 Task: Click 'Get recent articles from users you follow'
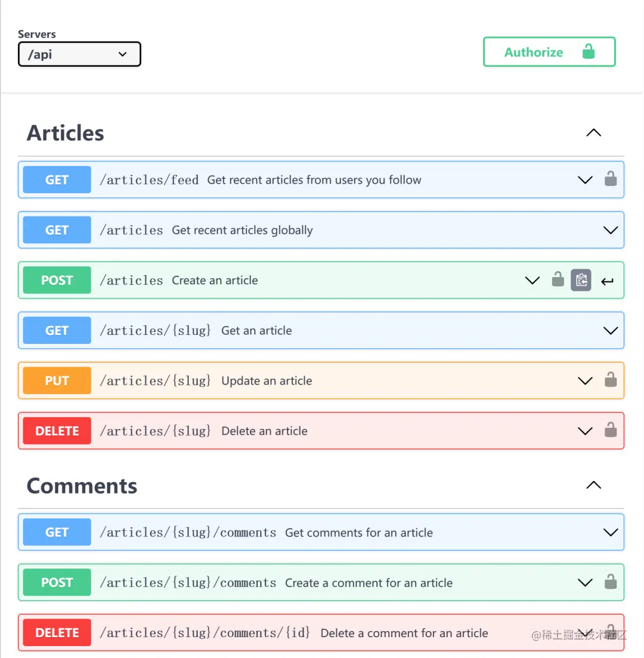[x=314, y=180]
